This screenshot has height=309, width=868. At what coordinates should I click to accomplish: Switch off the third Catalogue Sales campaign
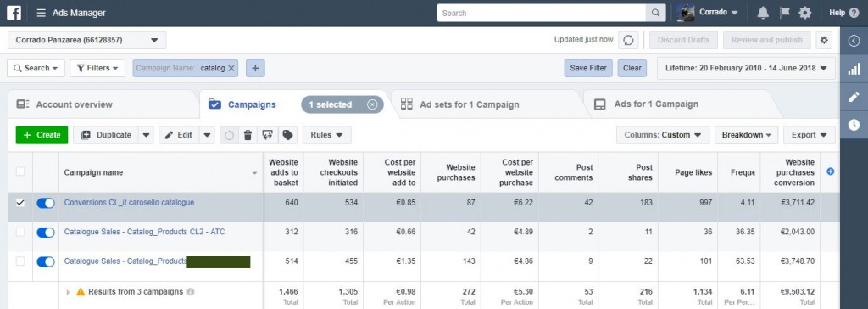pos(46,261)
